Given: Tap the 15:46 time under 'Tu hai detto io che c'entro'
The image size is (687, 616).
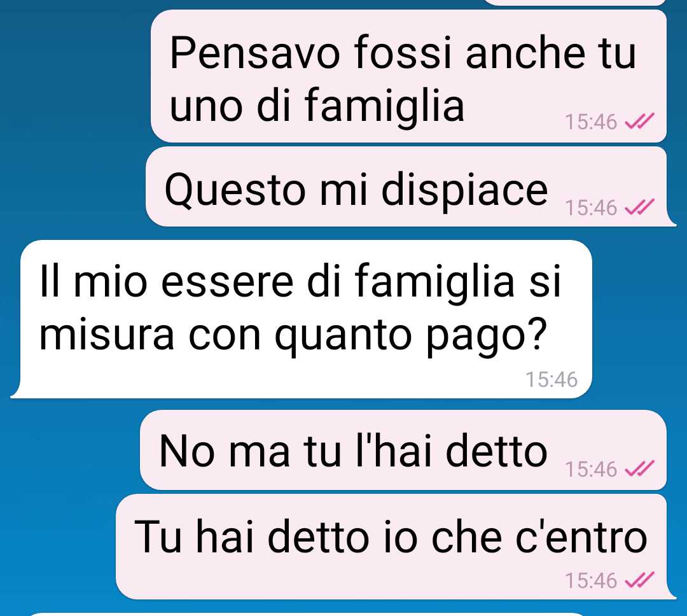Looking at the screenshot, I should coord(591,580).
